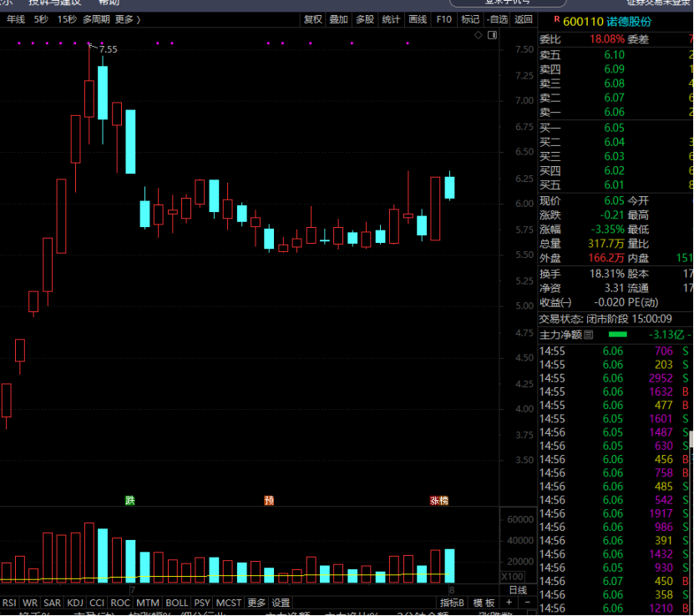Open the 模板 template menu

(484, 603)
